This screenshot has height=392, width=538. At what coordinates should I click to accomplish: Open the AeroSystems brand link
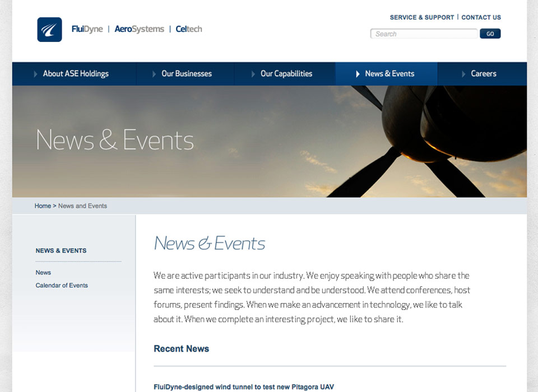point(140,29)
